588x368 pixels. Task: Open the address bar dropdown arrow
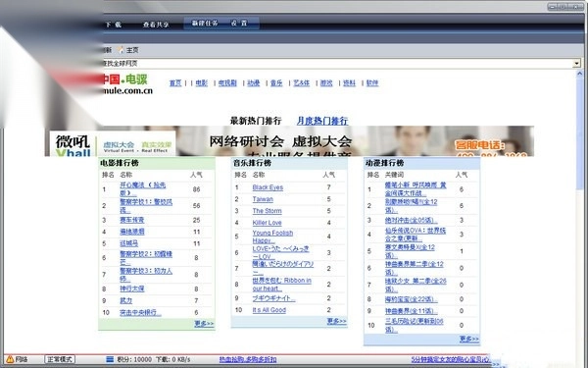click(x=577, y=64)
